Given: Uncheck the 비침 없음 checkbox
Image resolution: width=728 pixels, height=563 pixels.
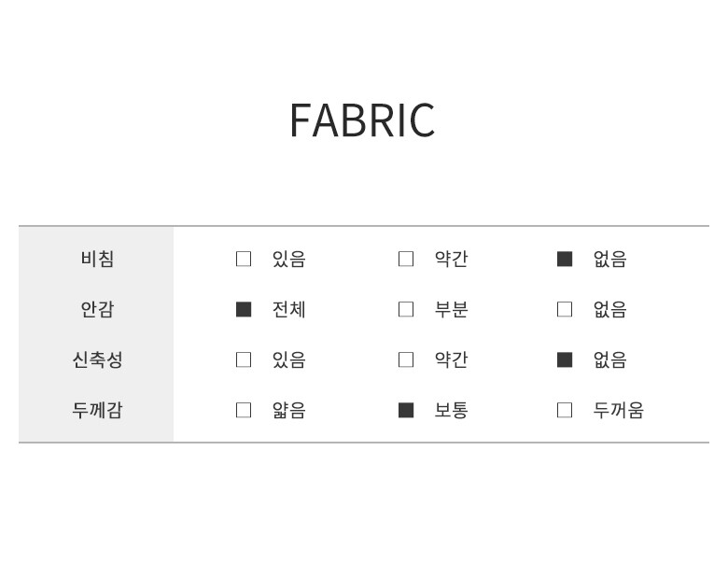Looking at the screenshot, I should point(565,259).
